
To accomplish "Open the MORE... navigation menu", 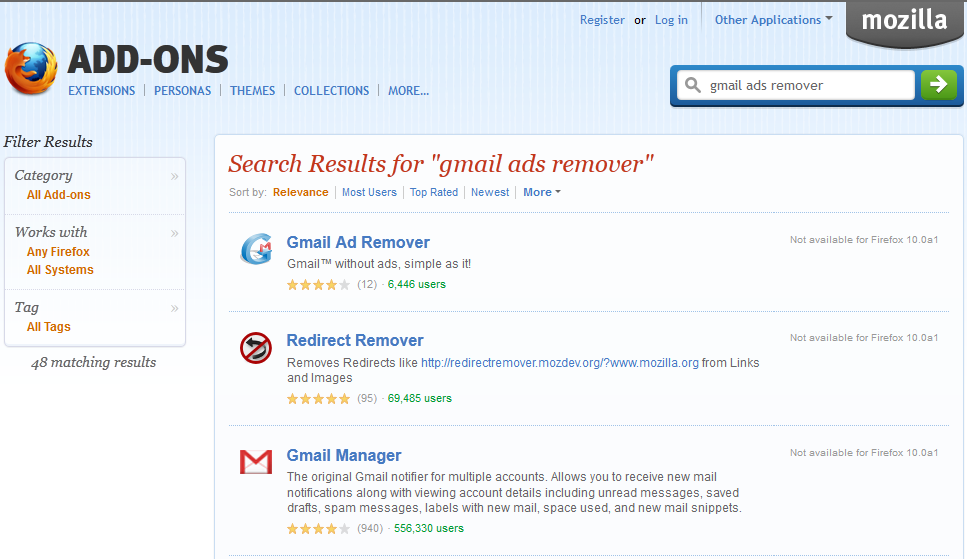I will (x=408, y=91).
